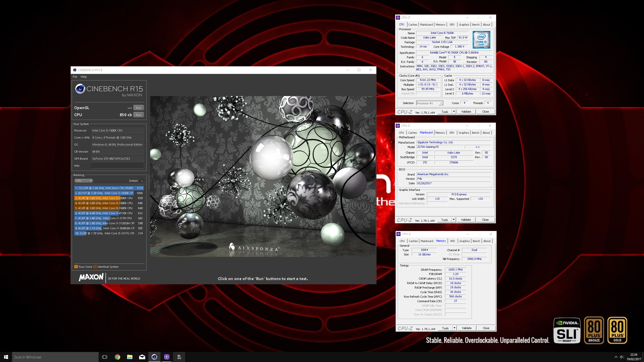The width and height of the screenshot is (644, 362).
Task: Open Memory tab in middle CPU-Z window
Action: 440,133
